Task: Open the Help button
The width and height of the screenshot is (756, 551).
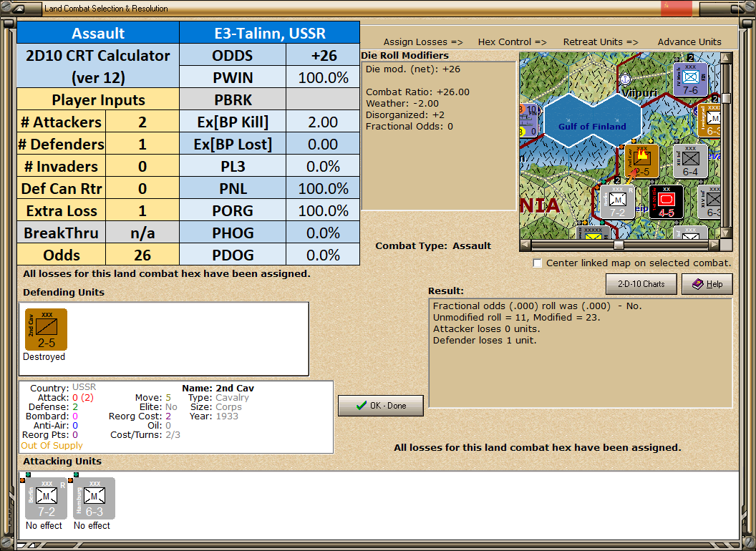Action: click(707, 284)
